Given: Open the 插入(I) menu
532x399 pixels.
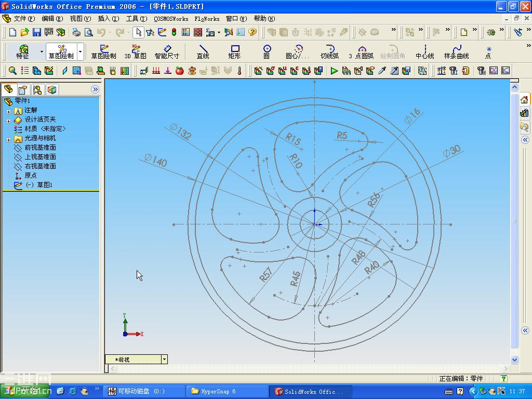Looking at the screenshot, I should point(109,19).
